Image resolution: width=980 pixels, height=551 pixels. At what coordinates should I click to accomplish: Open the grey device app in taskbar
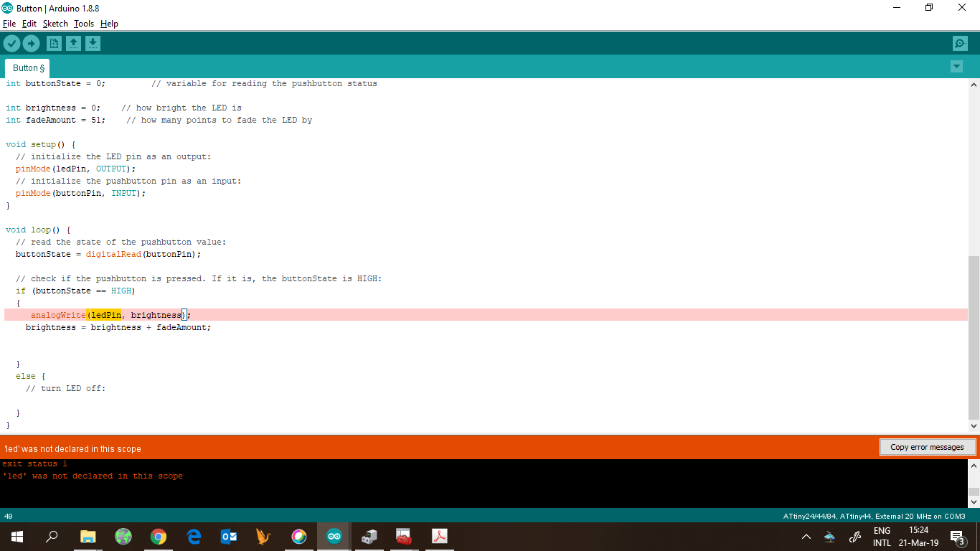(369, 537)
